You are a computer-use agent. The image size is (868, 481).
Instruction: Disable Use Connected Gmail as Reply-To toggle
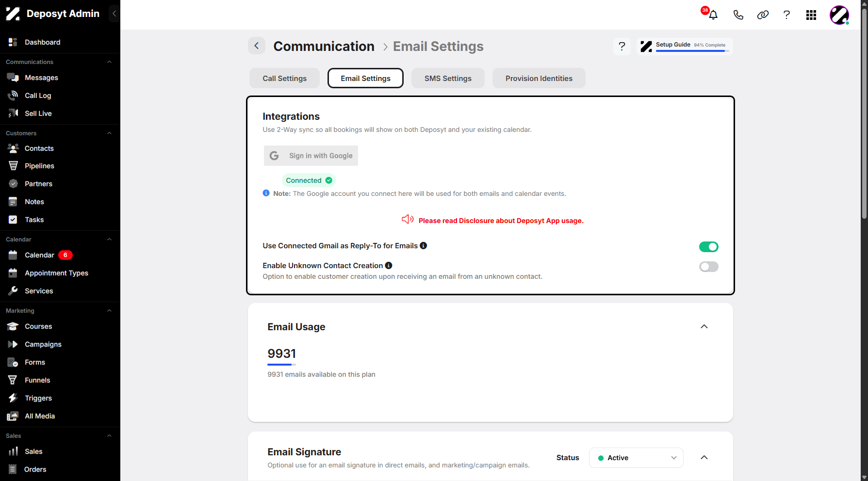coord(708,247)
